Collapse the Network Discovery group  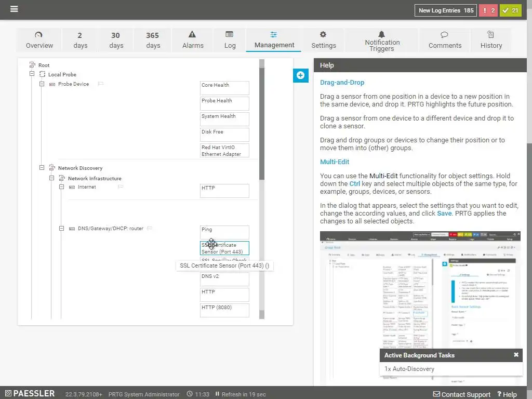42,168
